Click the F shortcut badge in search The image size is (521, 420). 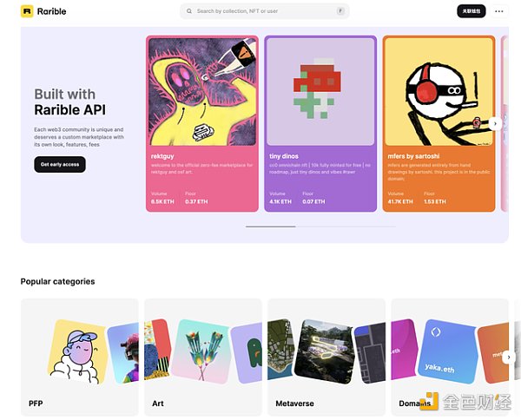pos(340,10)
